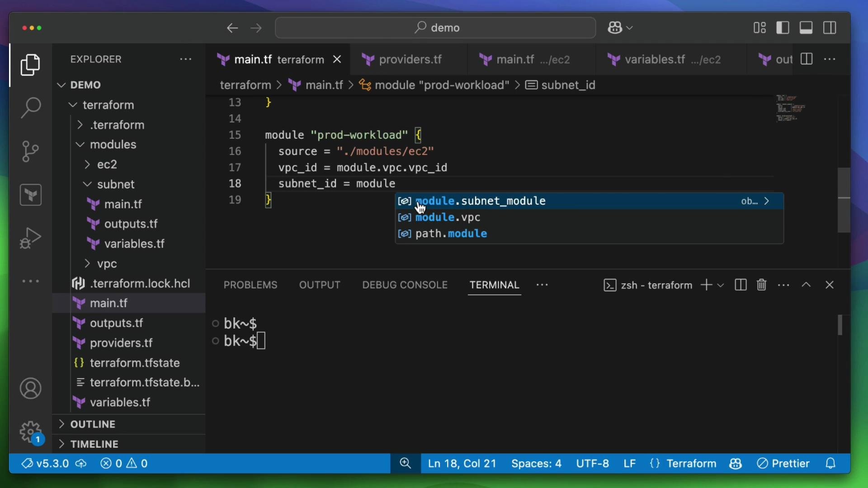Collapse the modules folder
The height and width of the screenshot is (488, 868).
coord(129,145)
